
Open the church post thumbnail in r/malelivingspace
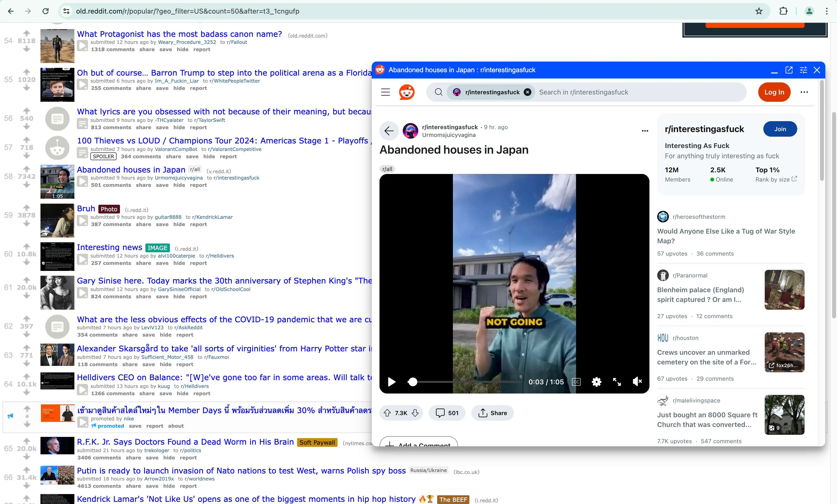pyautogui.click(x=784, y=415)
